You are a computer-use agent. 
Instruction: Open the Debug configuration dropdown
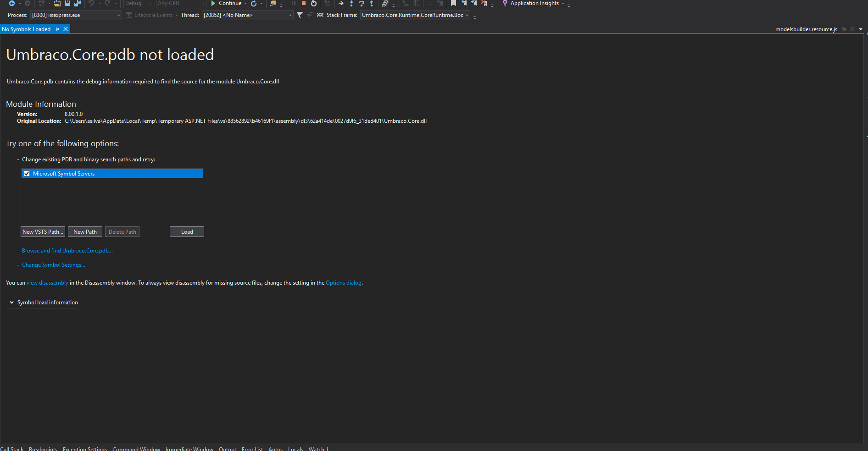(x=150, y=3)
